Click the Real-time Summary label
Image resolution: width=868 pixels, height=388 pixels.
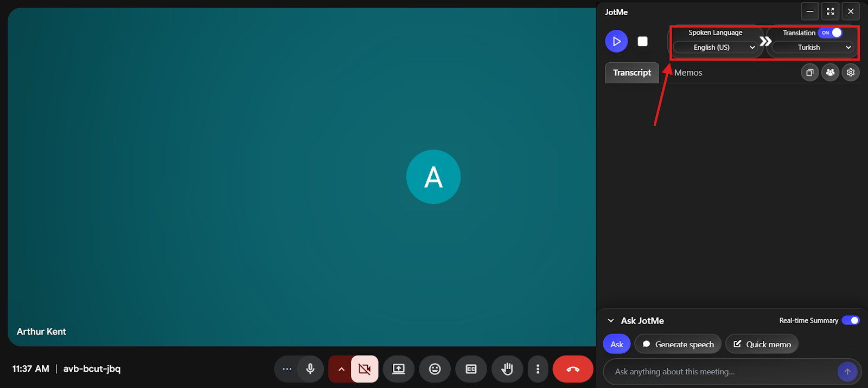tap(808, 321)
